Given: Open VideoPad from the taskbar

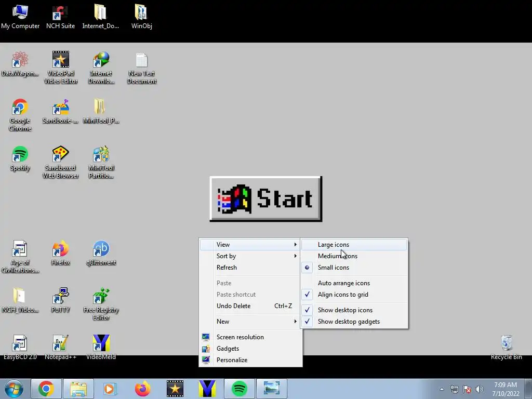Looking at the screenshot, I should pyautogui.click(x=175, y=389).
